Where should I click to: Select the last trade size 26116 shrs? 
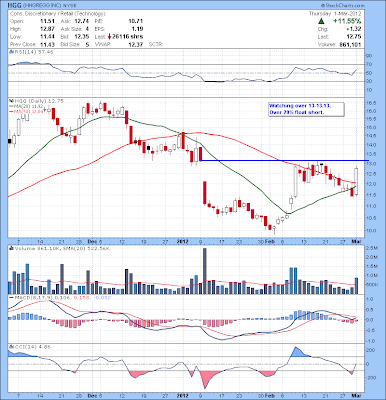127,37
